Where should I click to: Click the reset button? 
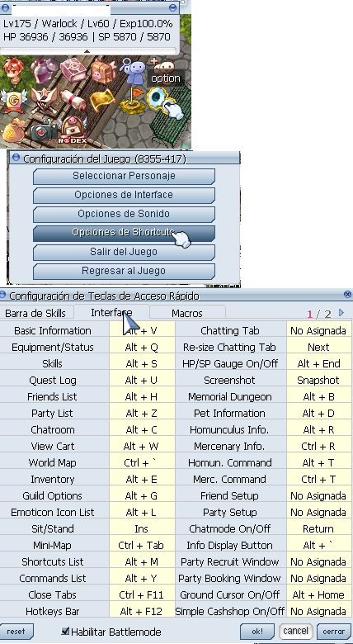click(x=16, y=632)
